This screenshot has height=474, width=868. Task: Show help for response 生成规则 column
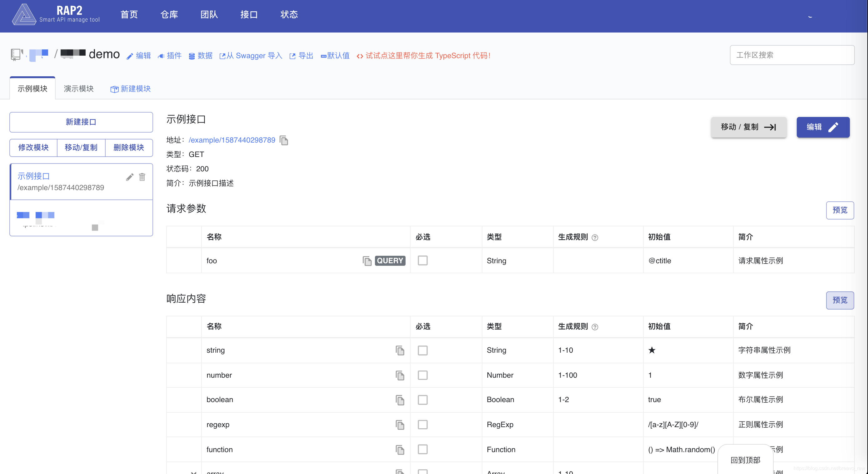[595, 327]
